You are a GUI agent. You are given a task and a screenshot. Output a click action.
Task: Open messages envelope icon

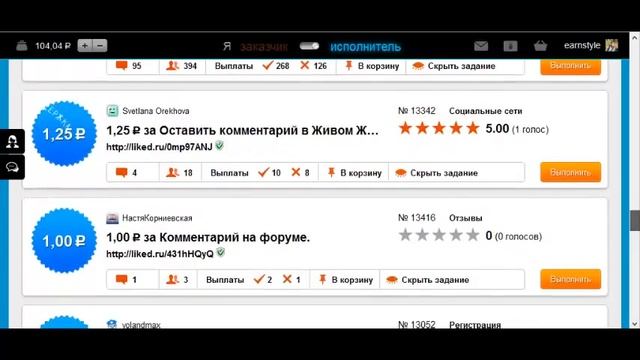pos(481,46)
